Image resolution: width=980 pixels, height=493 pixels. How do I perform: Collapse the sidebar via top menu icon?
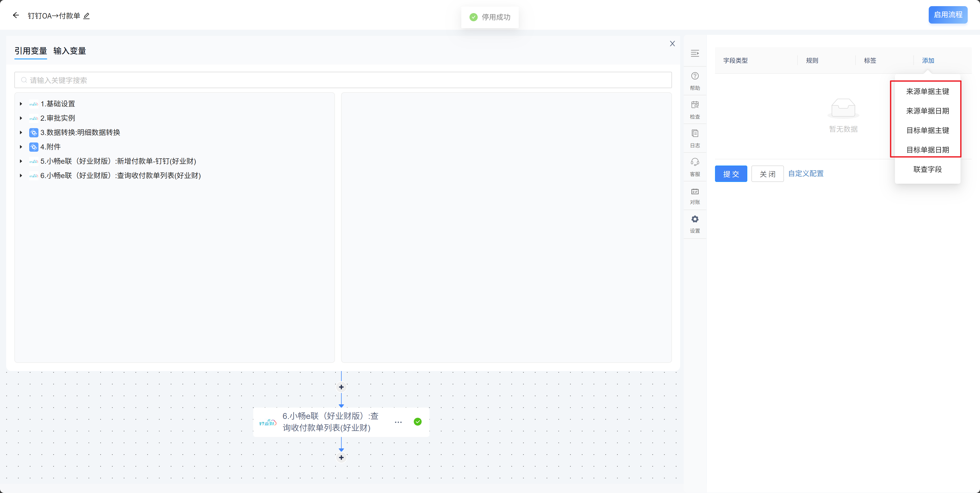click(695, 53)
